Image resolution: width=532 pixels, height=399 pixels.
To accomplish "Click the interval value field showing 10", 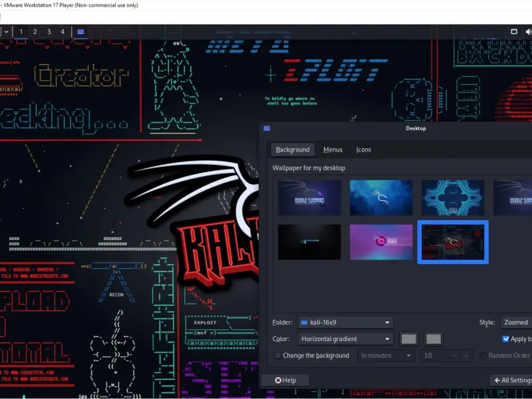I will tap(434, 356).
